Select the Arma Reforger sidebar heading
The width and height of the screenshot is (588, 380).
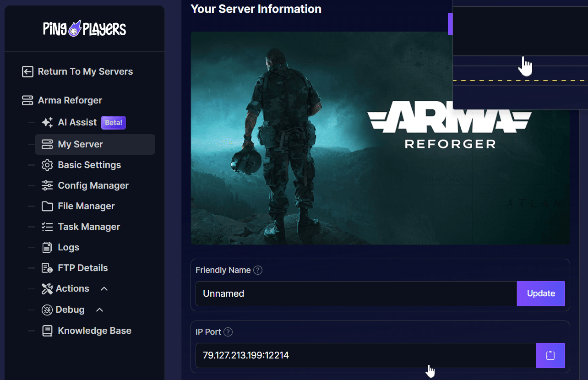tap(70, 100)
